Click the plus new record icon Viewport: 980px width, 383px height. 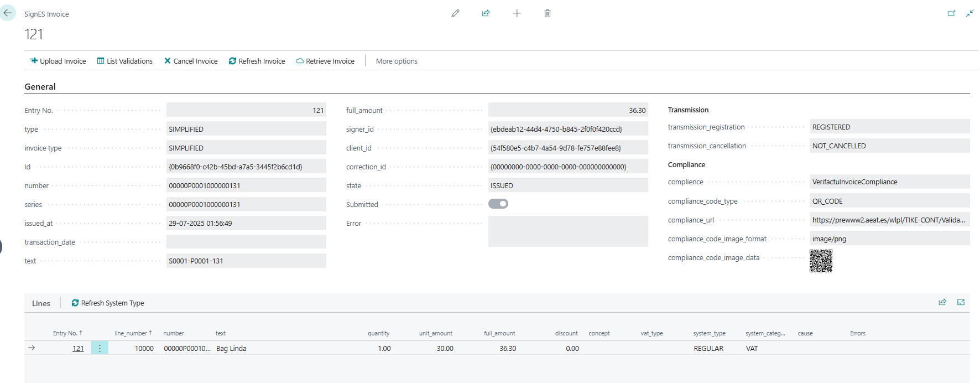click(517, 13)
